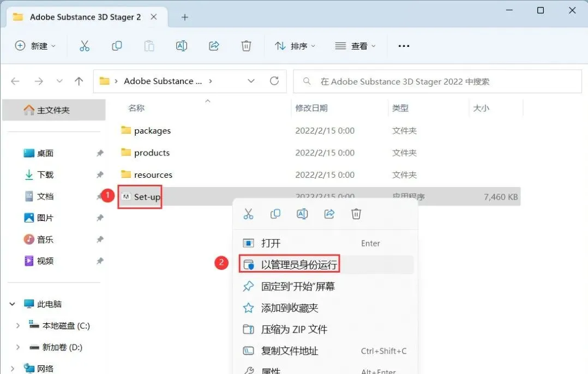
Task: Go forward with the right arrow button
Action: (x=39, y=81)
